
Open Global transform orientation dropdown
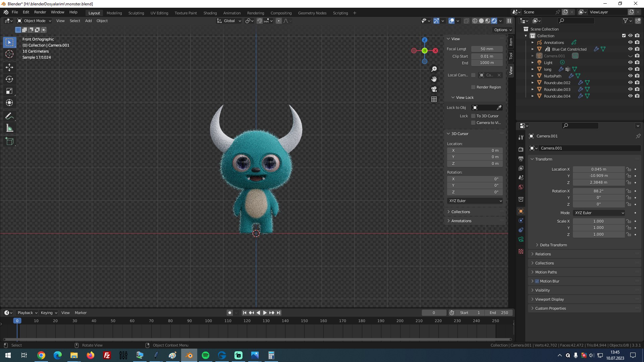tap(229, 21)
